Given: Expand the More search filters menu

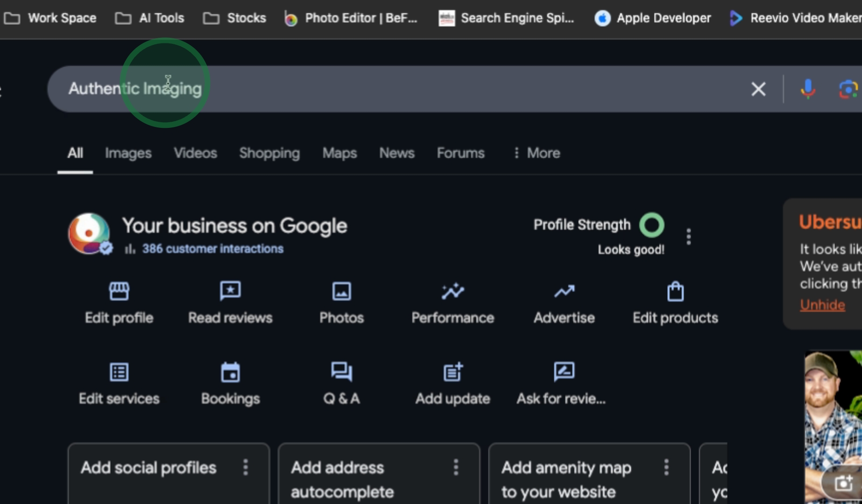Looking at the screenshot, I should pos(537,153).
